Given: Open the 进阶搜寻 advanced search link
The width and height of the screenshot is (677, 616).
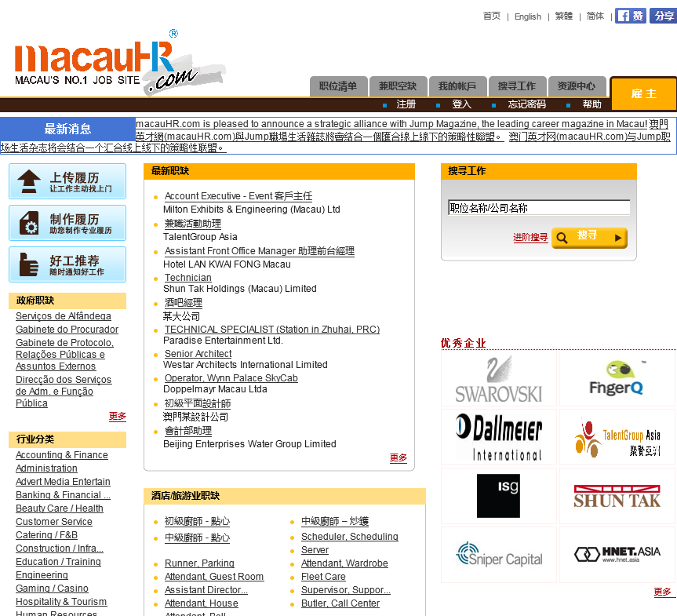Looking at the screenshot, I should [x=530, y=238].
